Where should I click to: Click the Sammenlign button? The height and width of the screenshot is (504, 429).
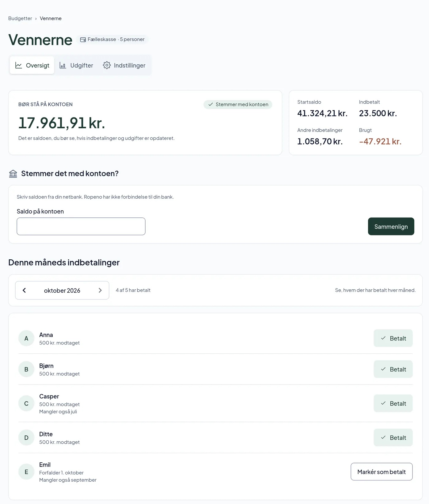pos(391,227)
